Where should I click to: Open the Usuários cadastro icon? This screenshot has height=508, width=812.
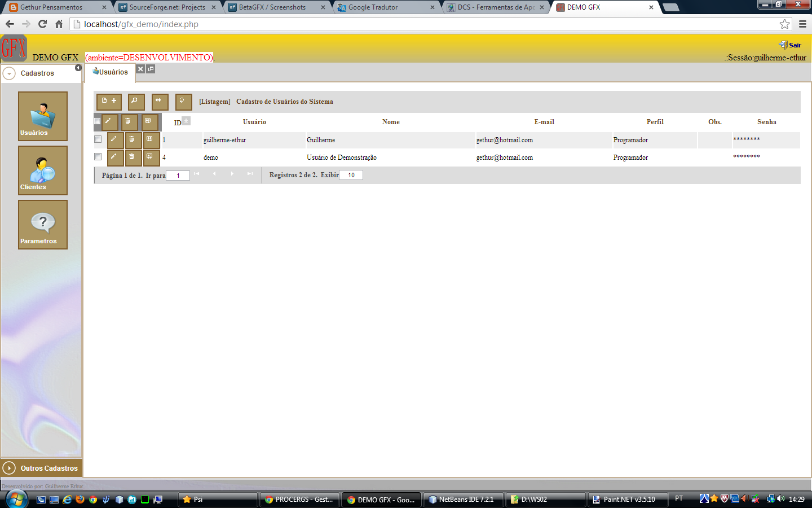[x=42, y=116]
